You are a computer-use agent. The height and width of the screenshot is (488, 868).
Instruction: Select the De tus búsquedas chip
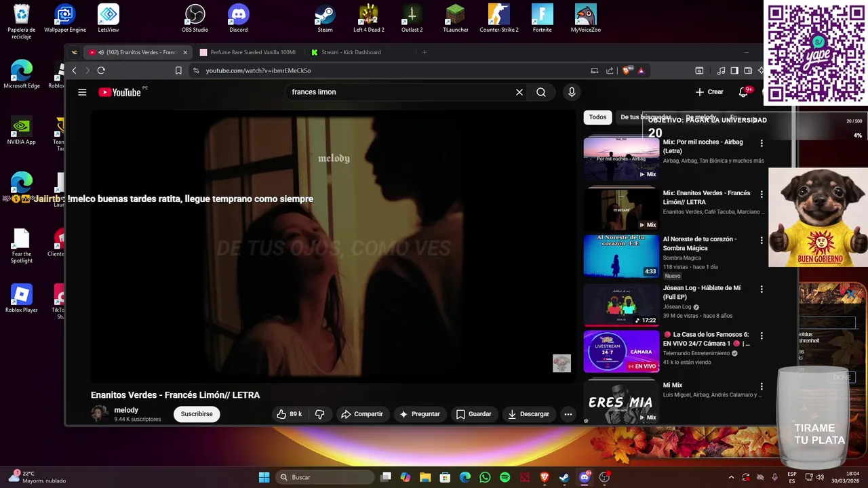coord(645,117)
